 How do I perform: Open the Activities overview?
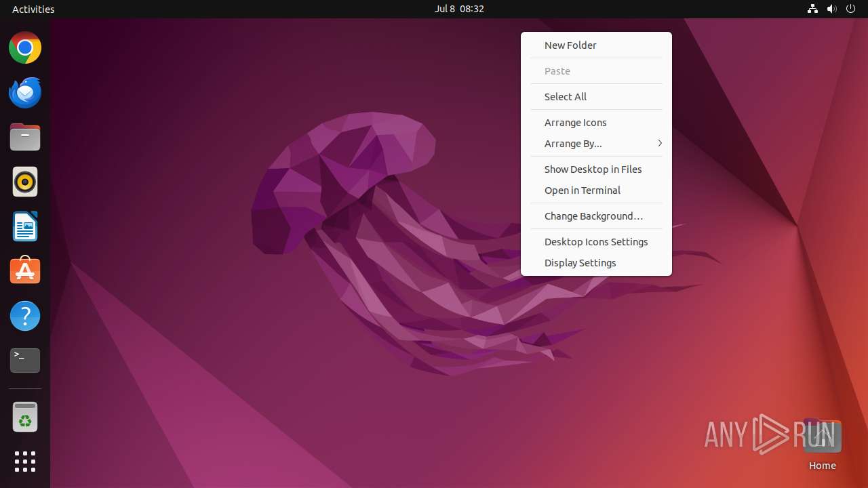[33, 9]
